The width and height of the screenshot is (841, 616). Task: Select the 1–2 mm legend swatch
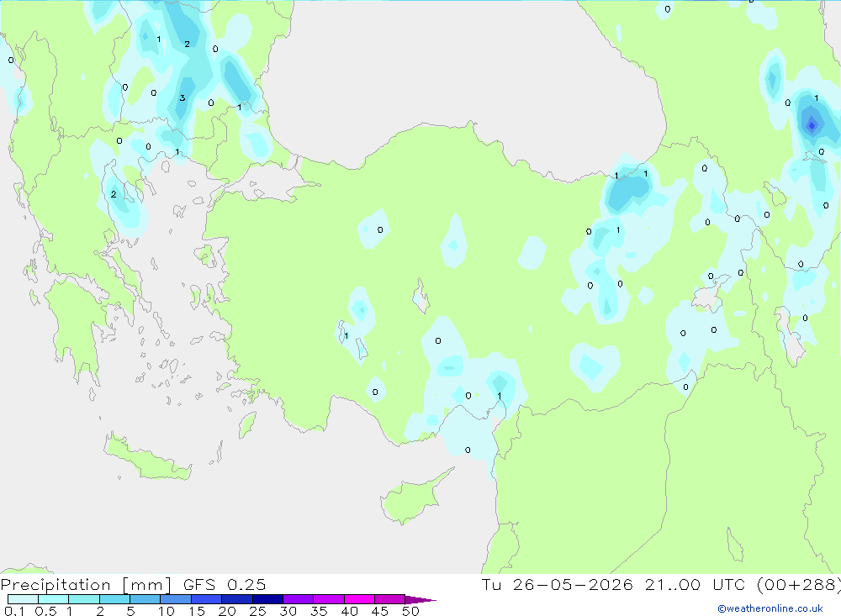pyautogui.click(x=84, y=599)
